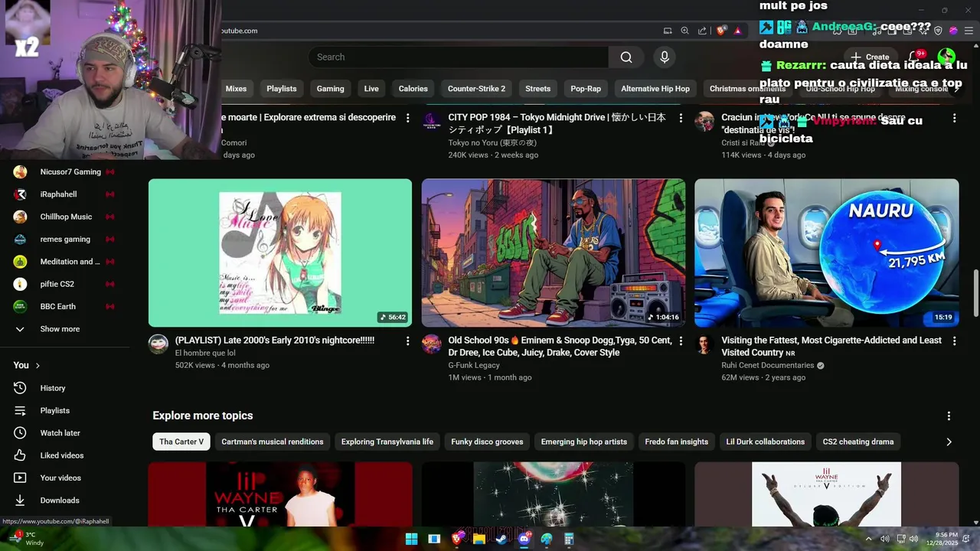Open nightcore anime girl video thumbnail
Screen dimensions: 980x551
coord(280,253)
